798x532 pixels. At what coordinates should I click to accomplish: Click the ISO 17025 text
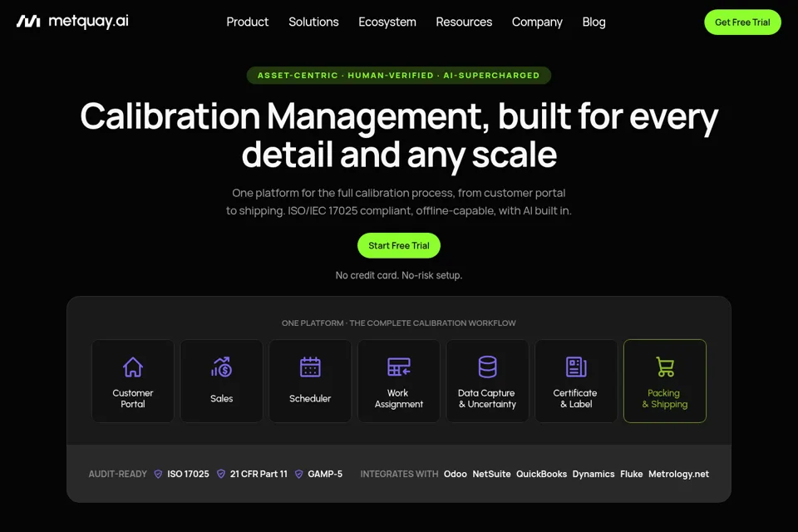(189, 474)
